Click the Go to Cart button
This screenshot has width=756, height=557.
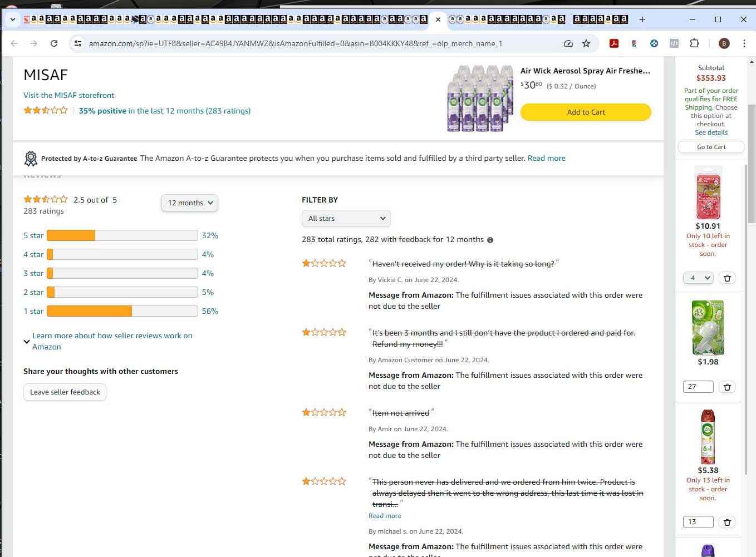711,147
